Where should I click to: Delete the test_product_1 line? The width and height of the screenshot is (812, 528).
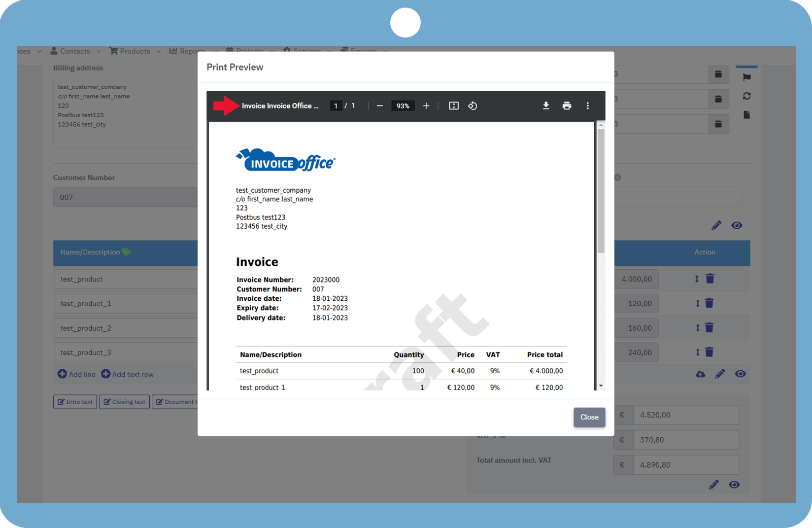coord(709,303)
